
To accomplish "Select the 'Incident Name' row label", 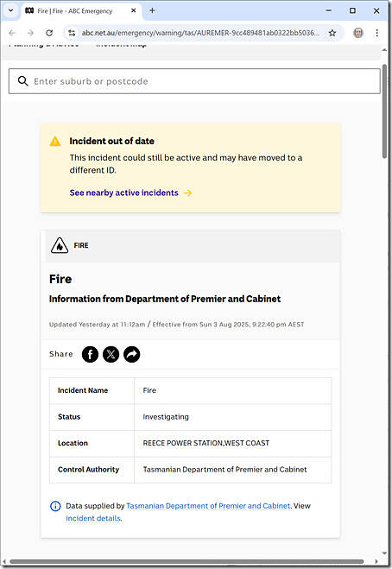I will tap(83, 390).
